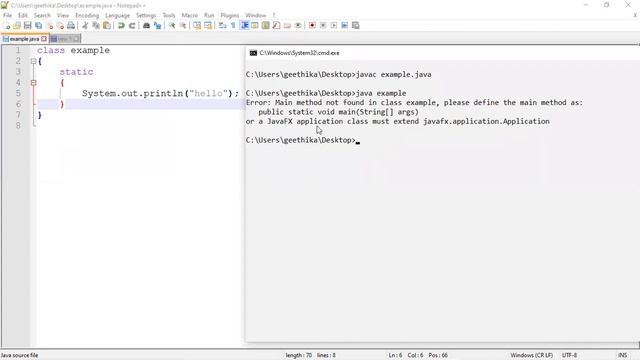Save the file using toolbar Save icon
This screenshot has width=640, height=360.
click(27, 25)
